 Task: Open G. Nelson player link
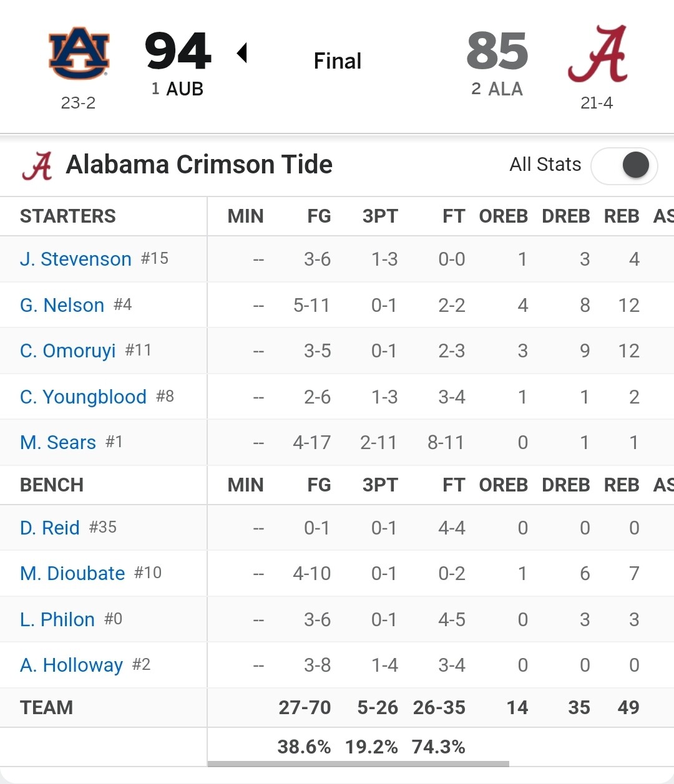pos(62,305)
